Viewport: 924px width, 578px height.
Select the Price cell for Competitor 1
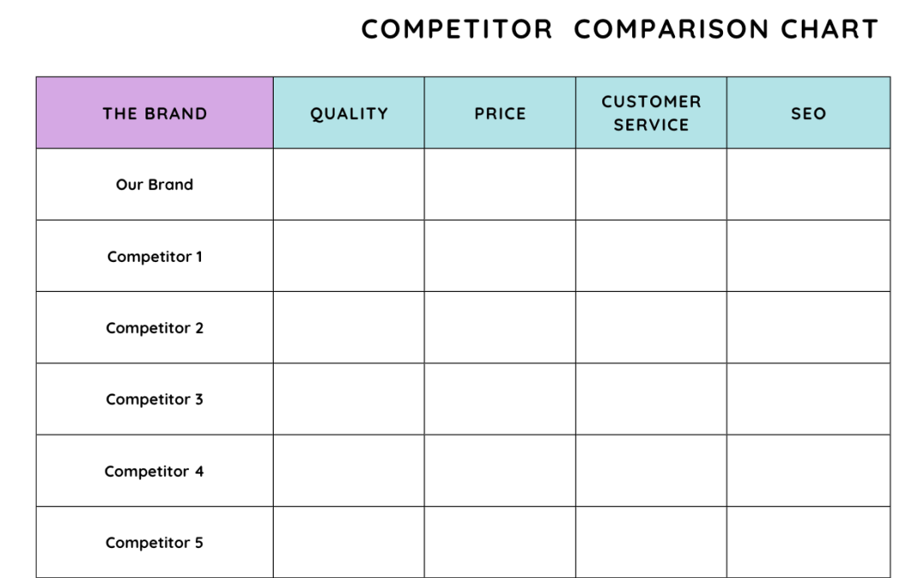point(500,256)
